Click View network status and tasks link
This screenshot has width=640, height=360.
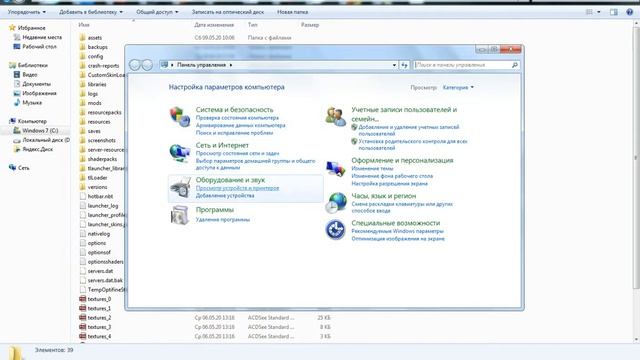point(238,153)
